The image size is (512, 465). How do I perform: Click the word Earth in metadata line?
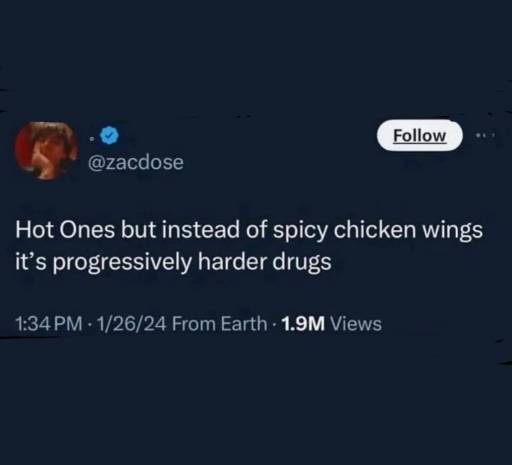pos(244,324)
